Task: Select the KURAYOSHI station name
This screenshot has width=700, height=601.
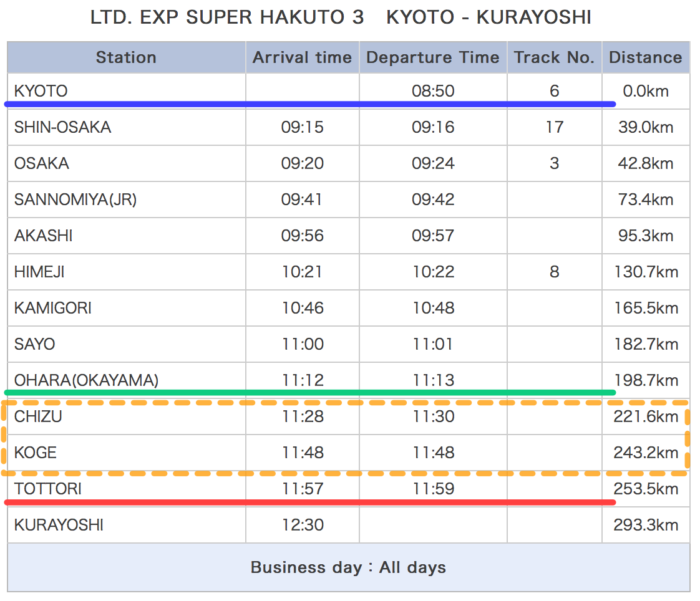Action: tap(59, 525)
